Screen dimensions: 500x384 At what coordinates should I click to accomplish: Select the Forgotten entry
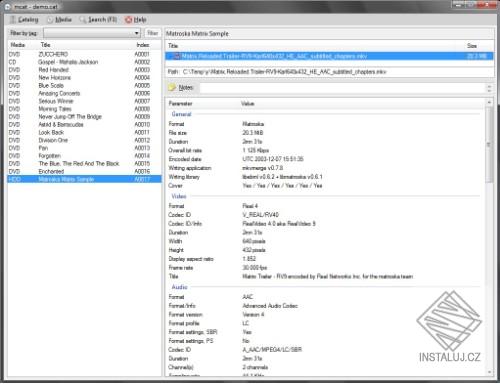point(84,156)
